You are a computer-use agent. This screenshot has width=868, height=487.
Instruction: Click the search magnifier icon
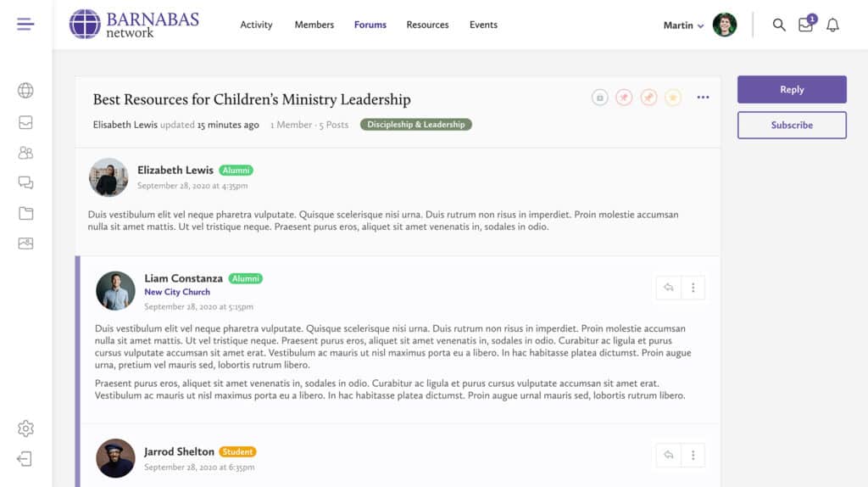pos(779,25)
